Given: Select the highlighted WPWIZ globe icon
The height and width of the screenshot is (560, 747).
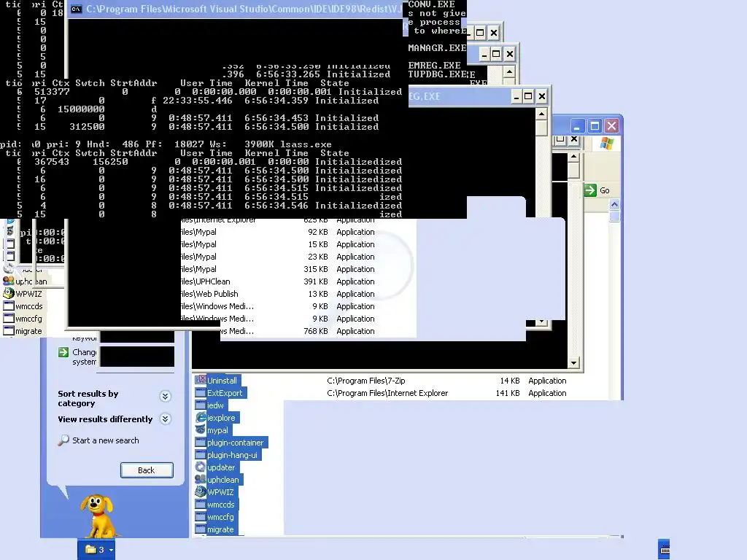Looking at the screenshot, I should pos(201,491).
